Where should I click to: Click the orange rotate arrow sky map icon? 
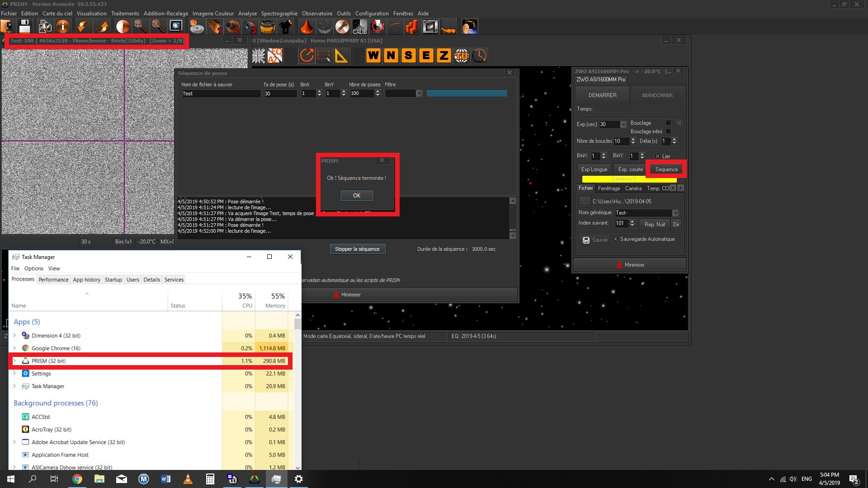pos(307,56)
